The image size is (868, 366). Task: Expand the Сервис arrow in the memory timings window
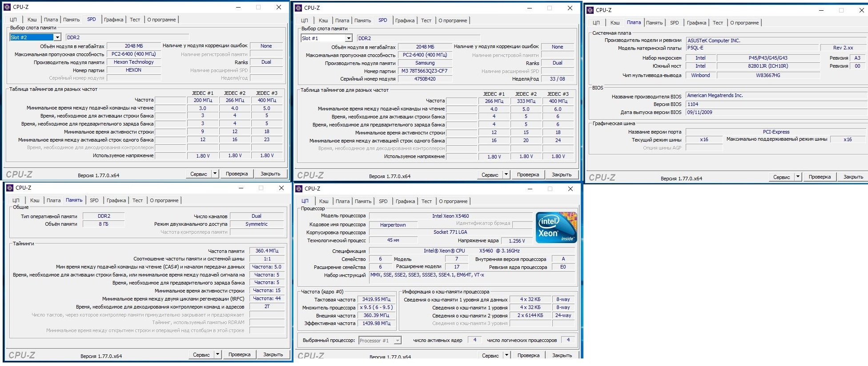(218, 354)
